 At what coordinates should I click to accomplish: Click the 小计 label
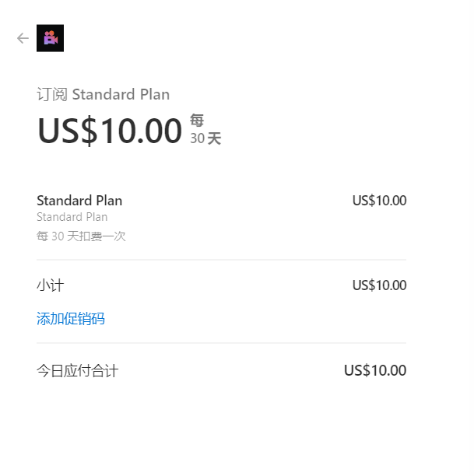pyautogui.click(x=50, y=285)
